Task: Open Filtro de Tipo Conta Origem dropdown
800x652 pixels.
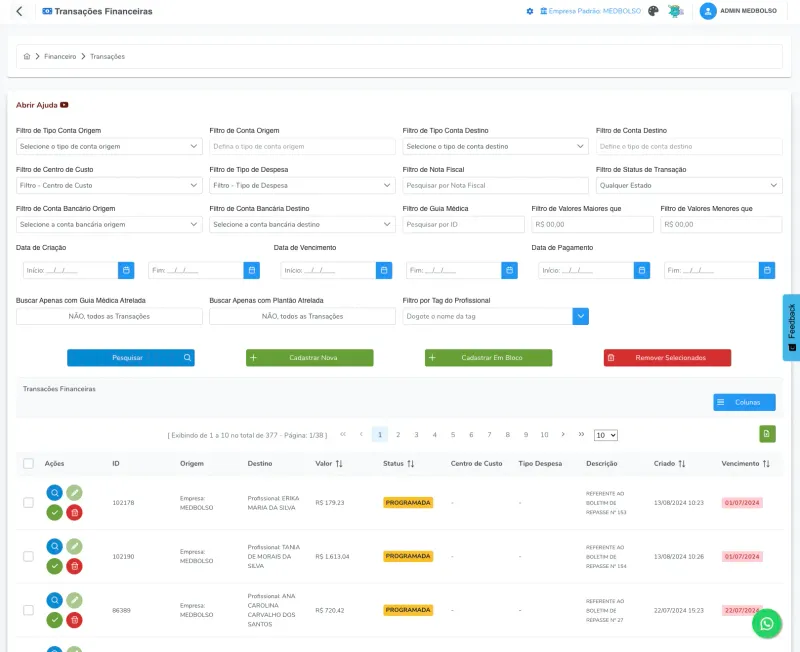Action: point(109,146)
